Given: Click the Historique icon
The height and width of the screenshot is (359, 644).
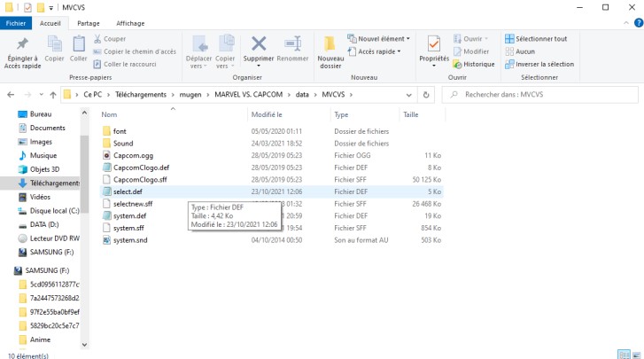Looking at the screenshot, I should click(457, 65).
